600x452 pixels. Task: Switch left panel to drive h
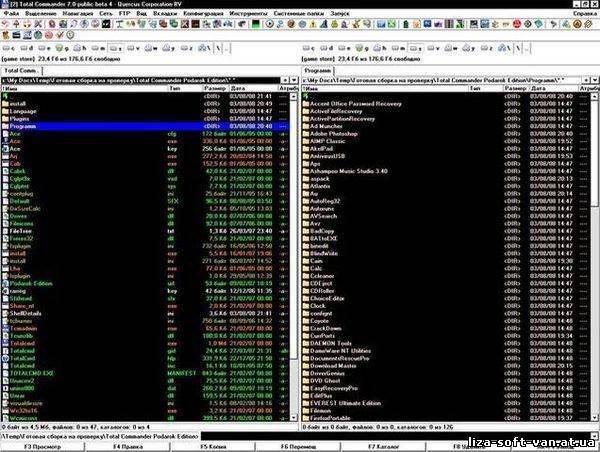point(80,48)
